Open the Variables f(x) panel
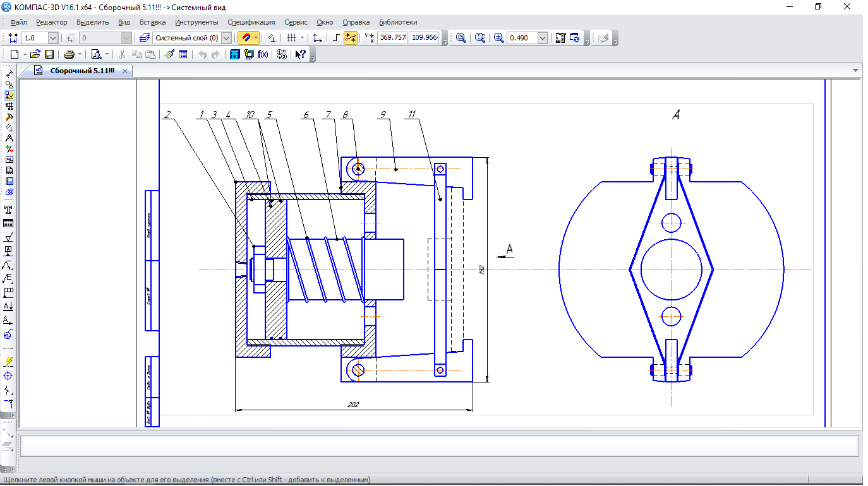The height and width of the screenshot is (486, 868). pyautogui.click(x=263, y=55)
